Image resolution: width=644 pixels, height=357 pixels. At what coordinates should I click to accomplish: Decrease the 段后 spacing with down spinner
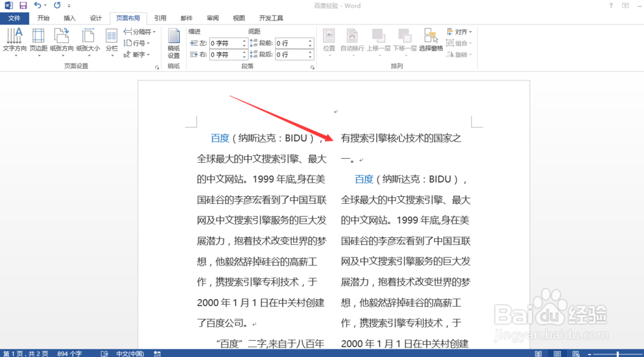pos(310,57)
